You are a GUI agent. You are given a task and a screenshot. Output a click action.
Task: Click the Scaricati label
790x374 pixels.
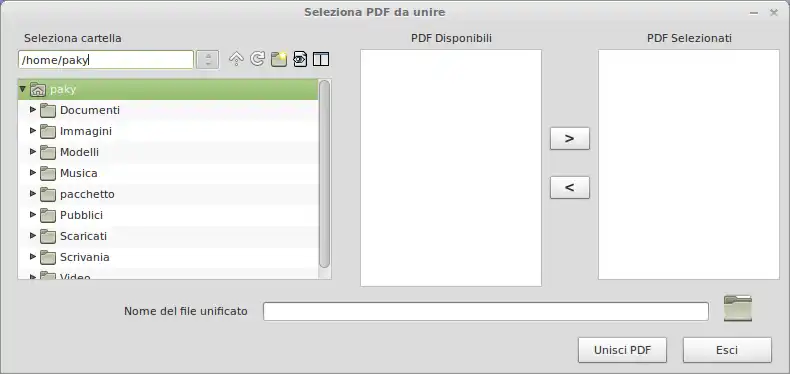click(83, 236)
